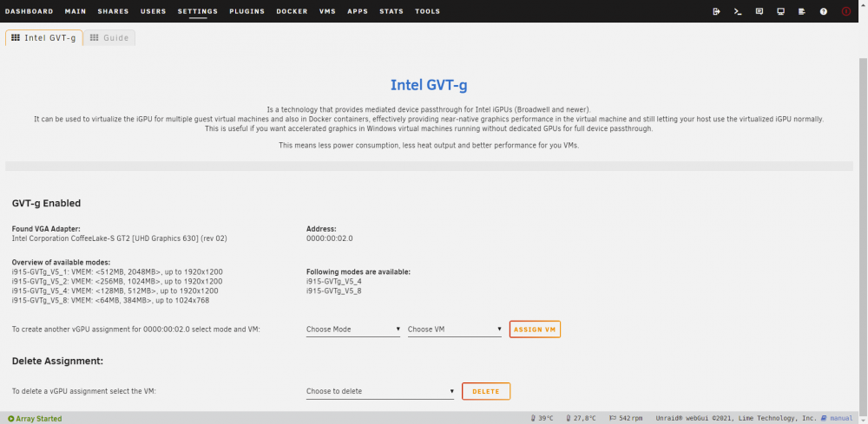Open the Stats menu
868x424 pixels.
click(x=391, y=11)
